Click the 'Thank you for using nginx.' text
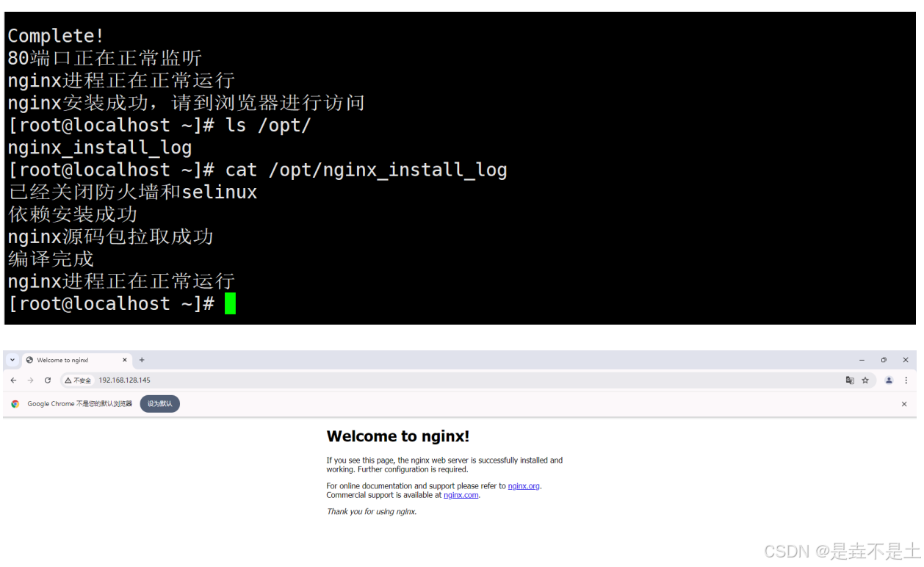Viewport: 924px width, 567px height. click(372, 512)
